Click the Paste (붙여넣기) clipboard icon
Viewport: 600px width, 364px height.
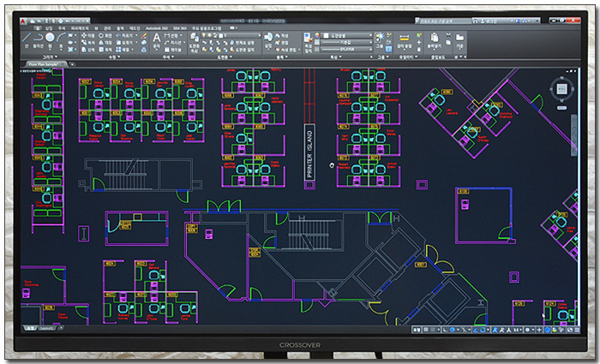pos(435,39)
